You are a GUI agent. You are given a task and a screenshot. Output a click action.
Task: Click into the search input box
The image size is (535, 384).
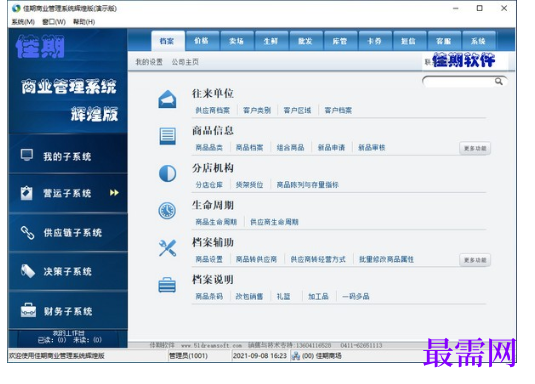459,81
